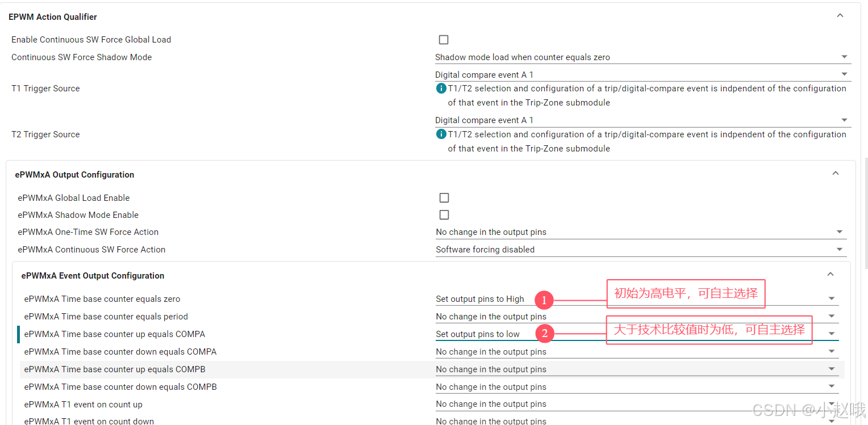This screenshot has width=868, height=425.
Task: Click the ePWMxA One-Time SW Force Action label
Action: [x=88, y=232]
